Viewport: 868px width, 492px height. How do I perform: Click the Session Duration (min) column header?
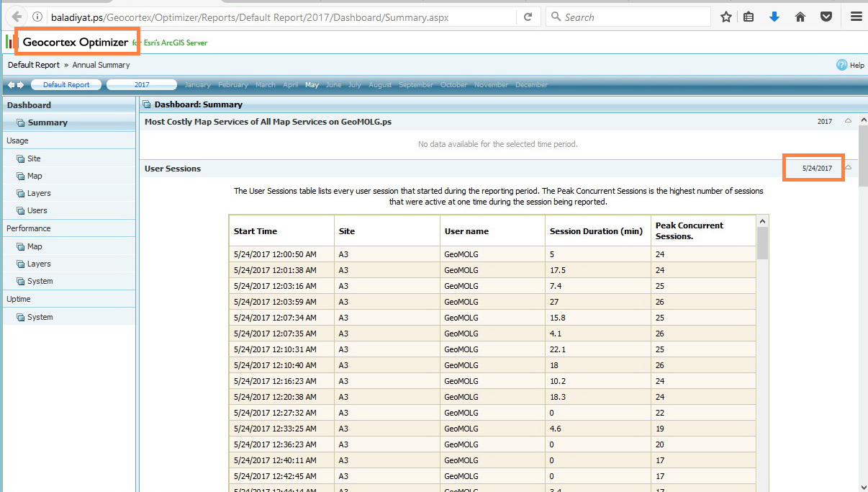coord(598,231)
